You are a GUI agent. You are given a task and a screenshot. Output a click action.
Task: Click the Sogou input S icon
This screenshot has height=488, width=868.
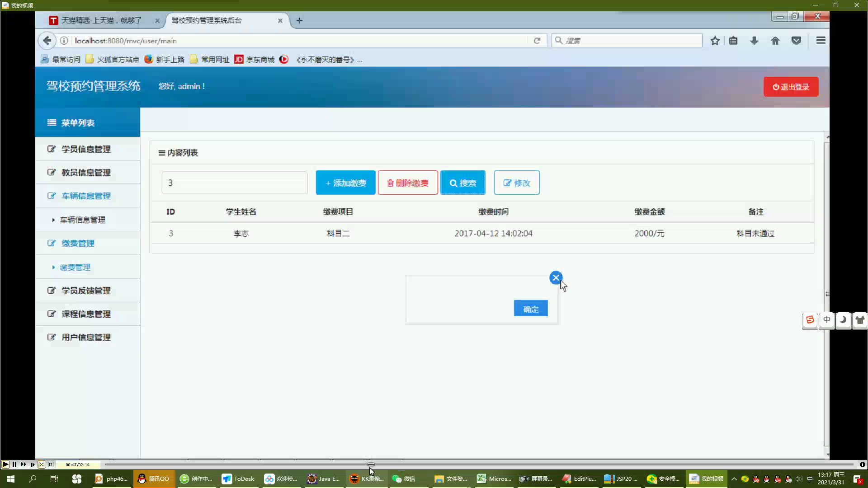coord(810,320)
